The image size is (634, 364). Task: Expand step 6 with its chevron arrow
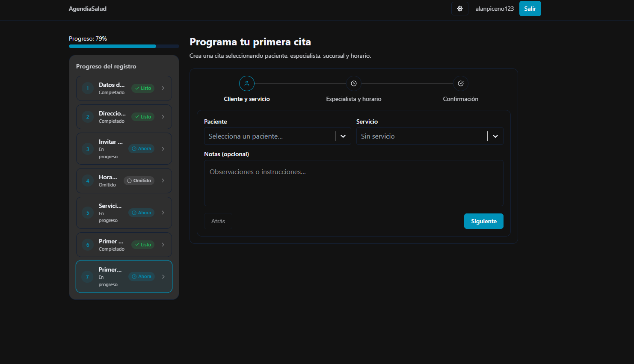163,245
